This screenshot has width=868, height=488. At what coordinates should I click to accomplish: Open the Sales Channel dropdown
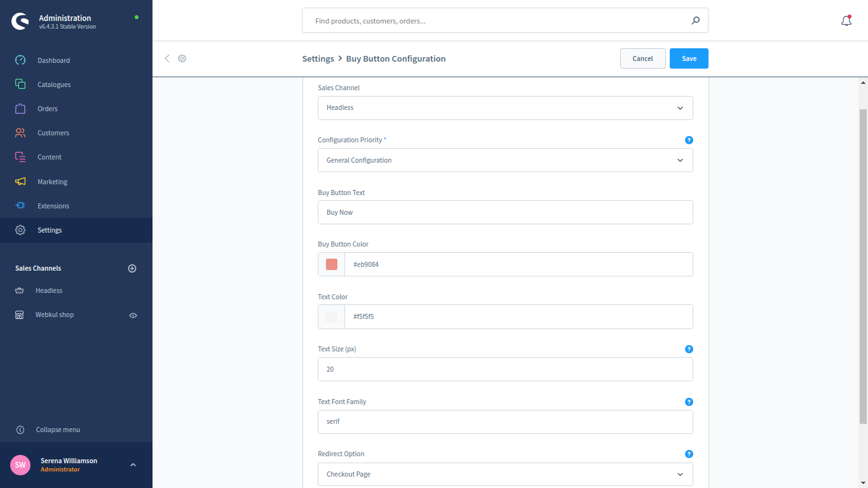coord(505,108)
